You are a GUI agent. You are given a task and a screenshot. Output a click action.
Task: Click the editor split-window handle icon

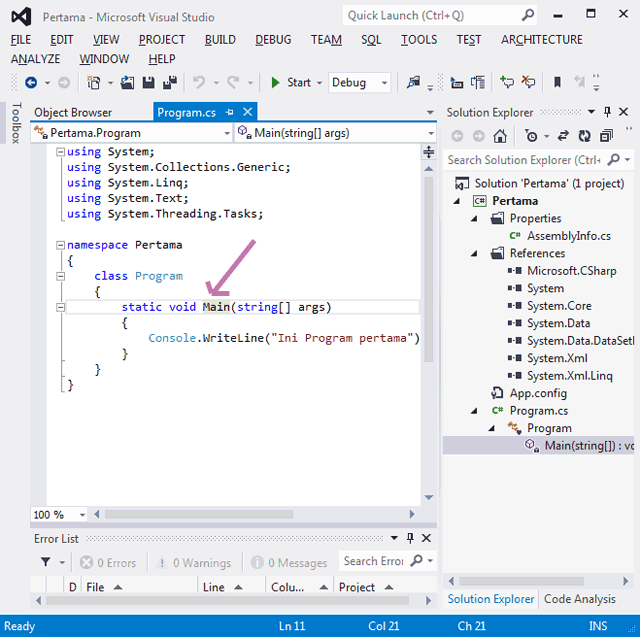coord(429,152)
